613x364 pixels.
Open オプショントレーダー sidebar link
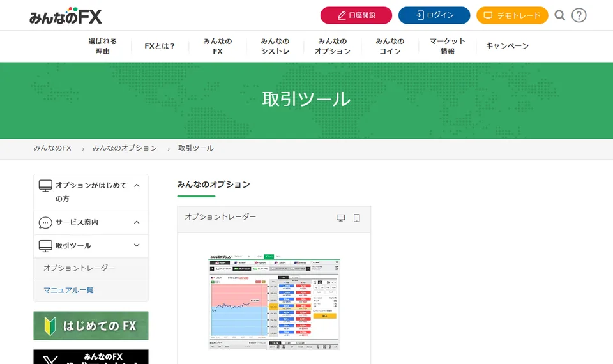79,268
